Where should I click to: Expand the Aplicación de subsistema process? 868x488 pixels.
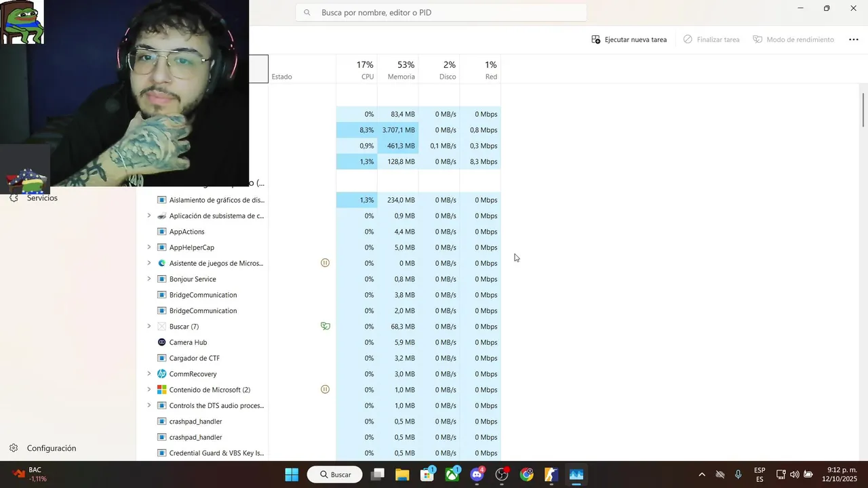pos(149,216)
